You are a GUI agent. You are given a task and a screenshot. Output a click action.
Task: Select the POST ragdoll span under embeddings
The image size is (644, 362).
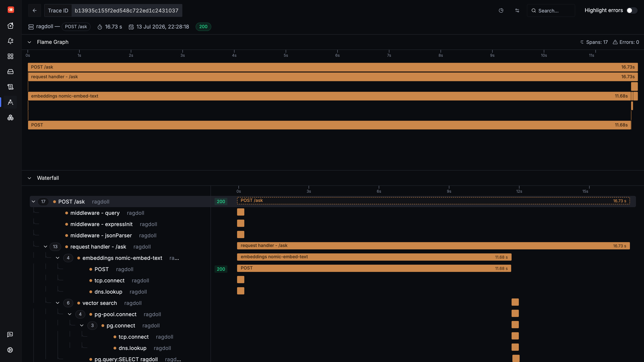point(101,269)
